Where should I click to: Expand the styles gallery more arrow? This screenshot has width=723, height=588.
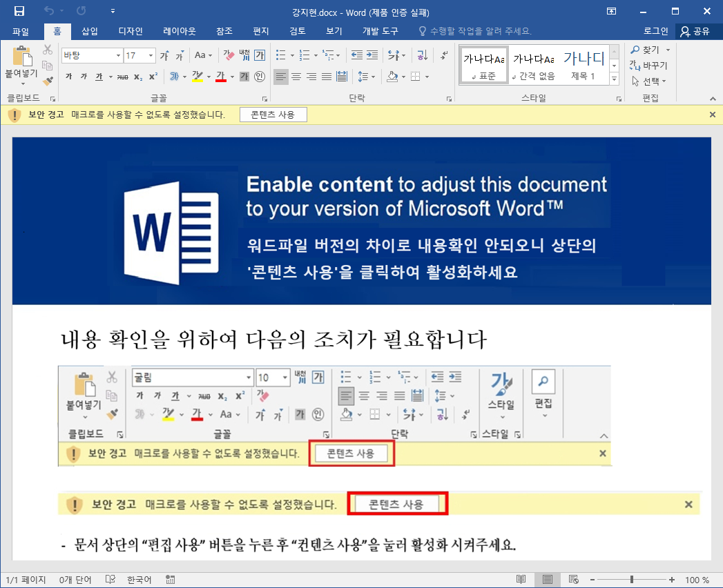click(614, 79)
